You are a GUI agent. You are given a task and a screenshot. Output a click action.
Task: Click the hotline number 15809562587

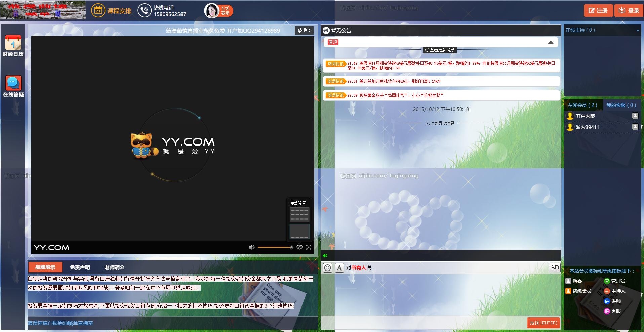tap(170, 14)
